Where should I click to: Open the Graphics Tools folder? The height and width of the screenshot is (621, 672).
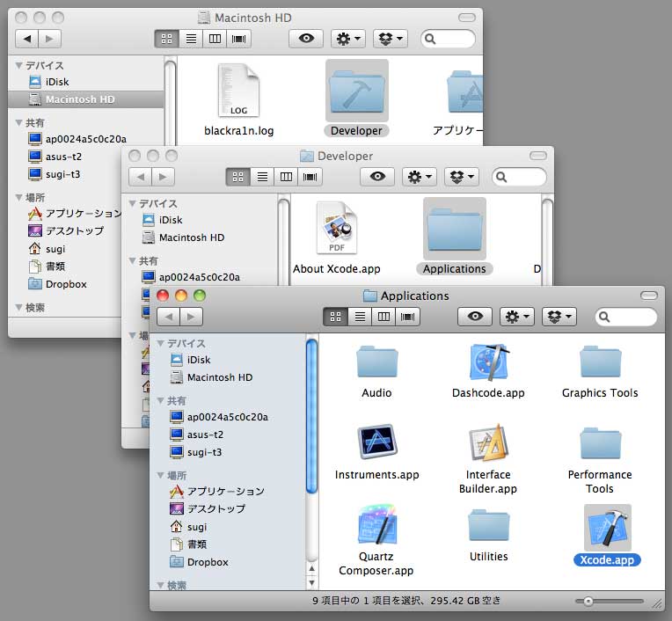pos(600,362)
